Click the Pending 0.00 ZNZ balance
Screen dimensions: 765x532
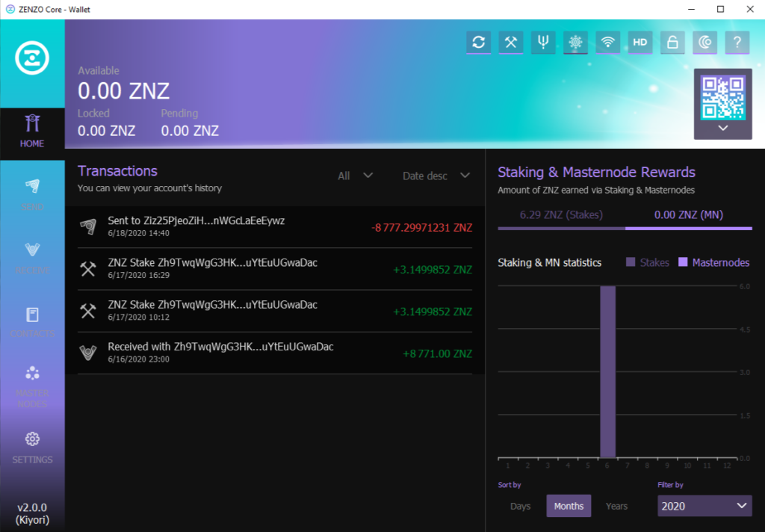tap(190, 131)
